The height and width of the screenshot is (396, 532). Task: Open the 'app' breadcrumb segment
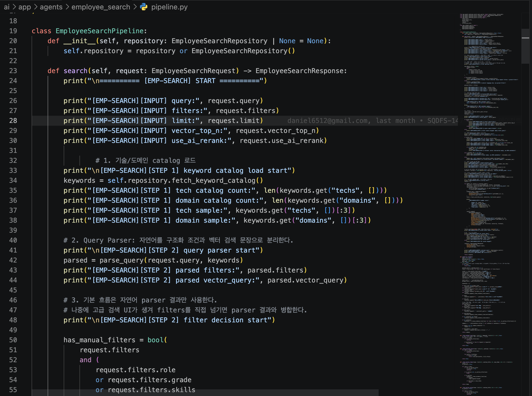click(x=25, y=7)
